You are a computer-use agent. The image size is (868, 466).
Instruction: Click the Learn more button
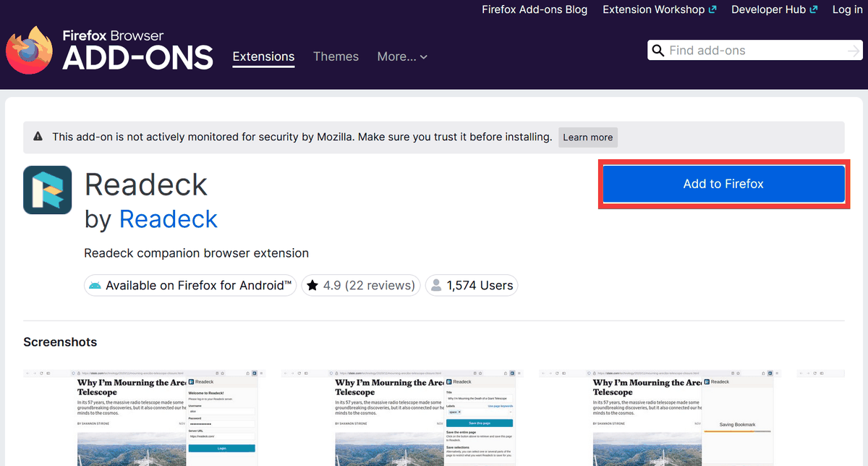(x=587, y=137)
